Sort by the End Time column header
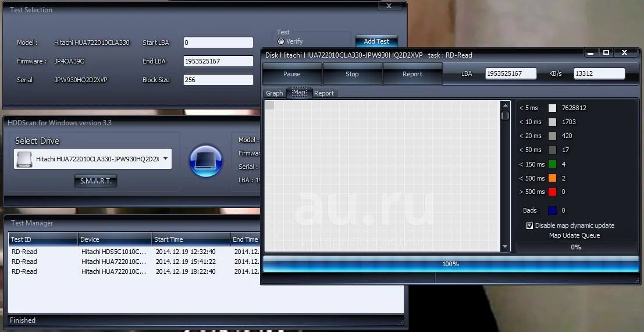The width and height of the screenshot is (644, 332). [x=245, y=239]
